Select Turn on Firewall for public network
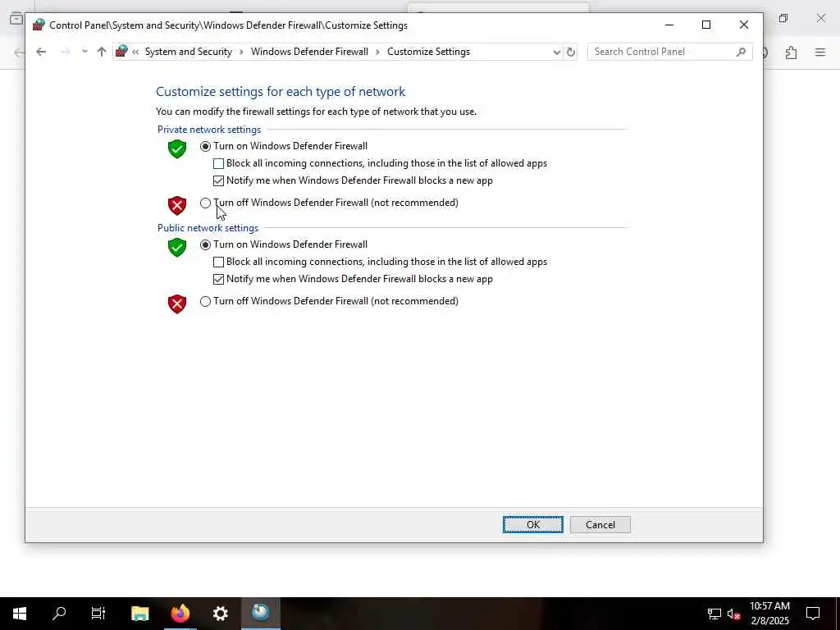 click(205, 244)
